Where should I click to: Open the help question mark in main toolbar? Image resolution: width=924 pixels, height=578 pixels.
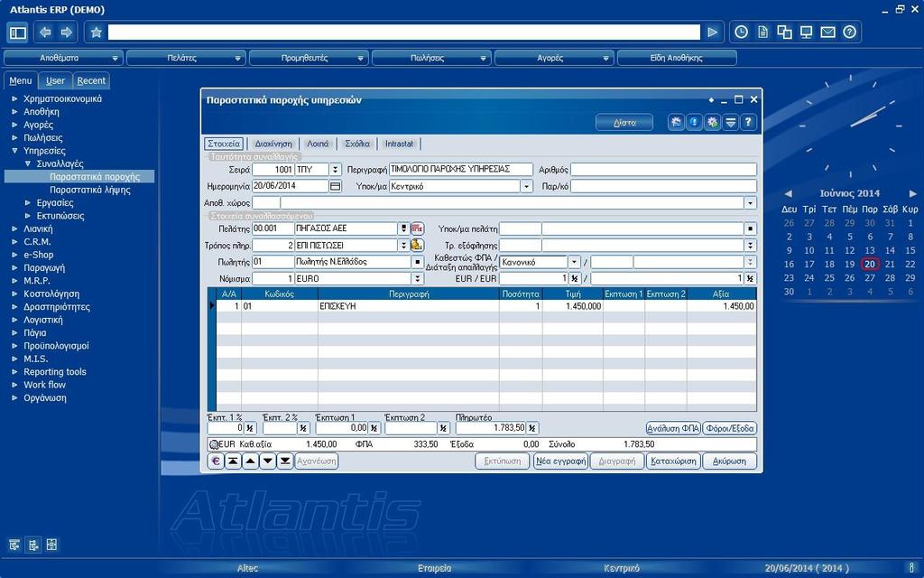849,33
